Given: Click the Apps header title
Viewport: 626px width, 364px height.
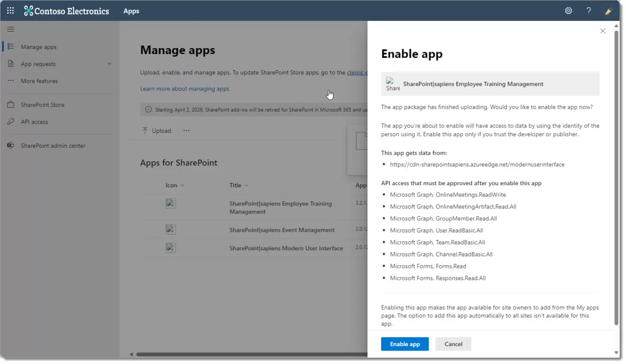Looking at the screenshot, I should click(131, 11).
